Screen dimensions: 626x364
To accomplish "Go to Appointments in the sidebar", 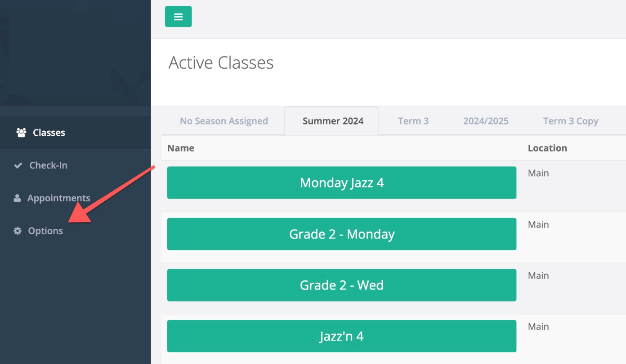I will pyautogui.click(x=75, y=198).
